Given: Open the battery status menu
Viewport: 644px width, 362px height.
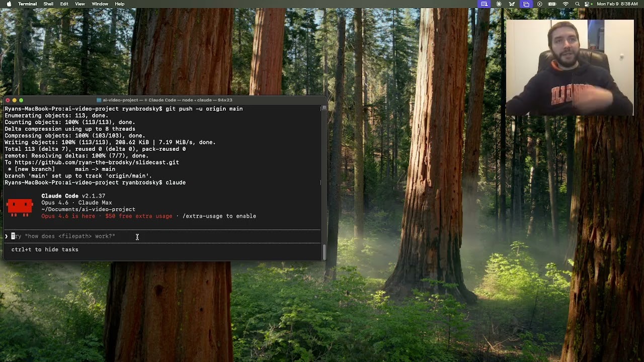Looking at the screenshot, I should (552, 4).
